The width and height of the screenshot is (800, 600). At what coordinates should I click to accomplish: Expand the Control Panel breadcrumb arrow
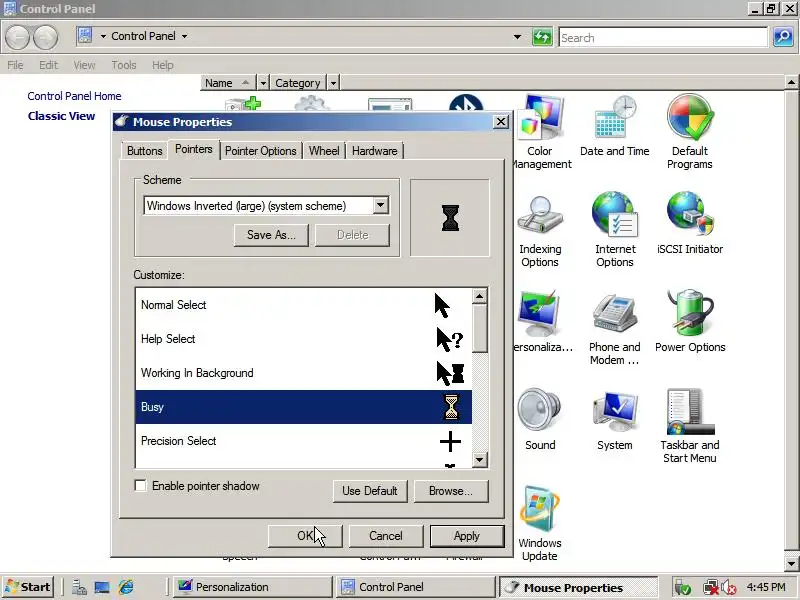click(184, 37)
